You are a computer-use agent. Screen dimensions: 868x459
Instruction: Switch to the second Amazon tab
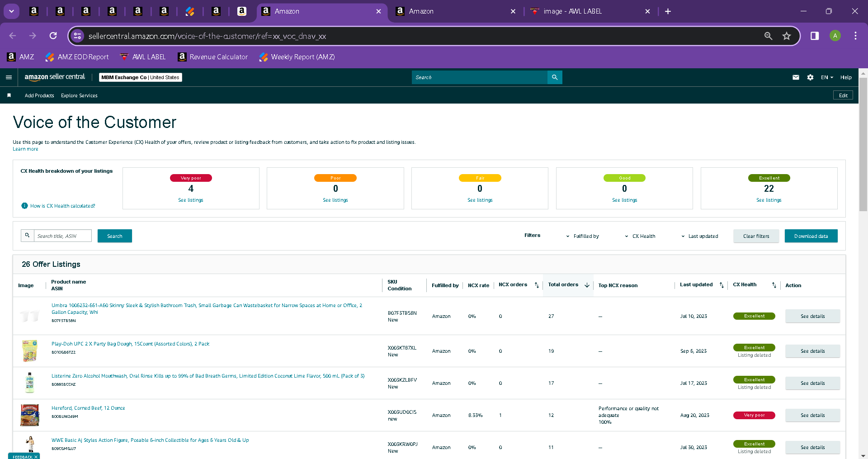455,11
